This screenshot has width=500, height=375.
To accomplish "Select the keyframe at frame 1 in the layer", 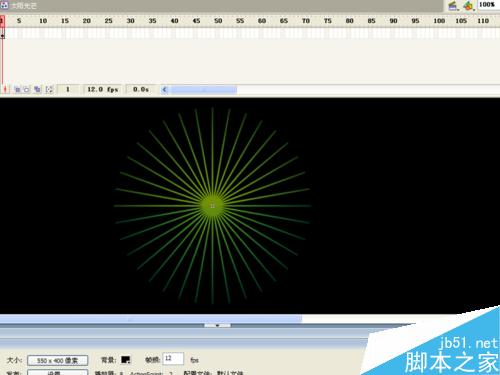I will 2,34.
